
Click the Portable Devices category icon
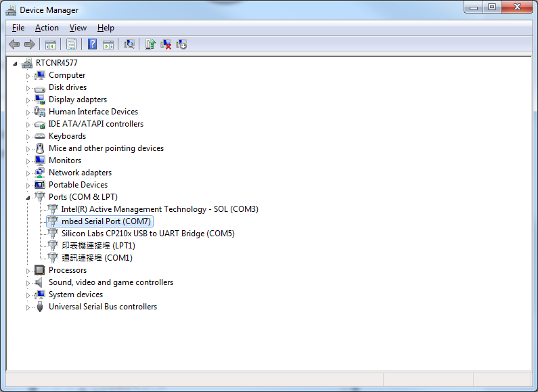[x=40, y=185]
